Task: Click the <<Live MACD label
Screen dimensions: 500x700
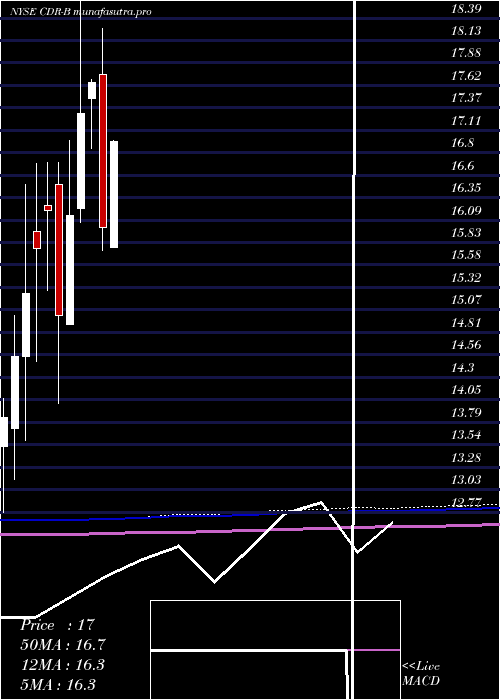Action: coord(421,674)
